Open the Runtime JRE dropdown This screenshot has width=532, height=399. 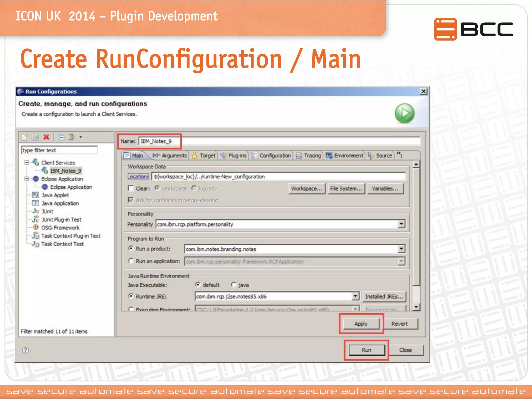[x=355, y=296]
